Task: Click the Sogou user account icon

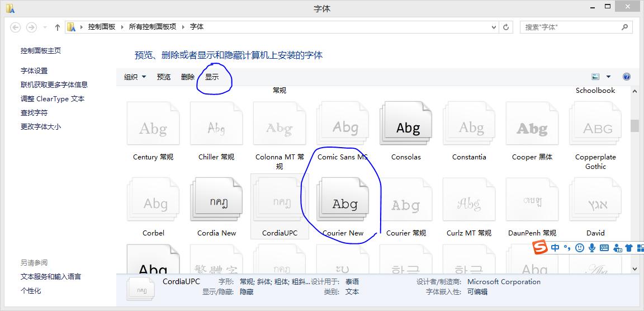Action: [617, 248]
